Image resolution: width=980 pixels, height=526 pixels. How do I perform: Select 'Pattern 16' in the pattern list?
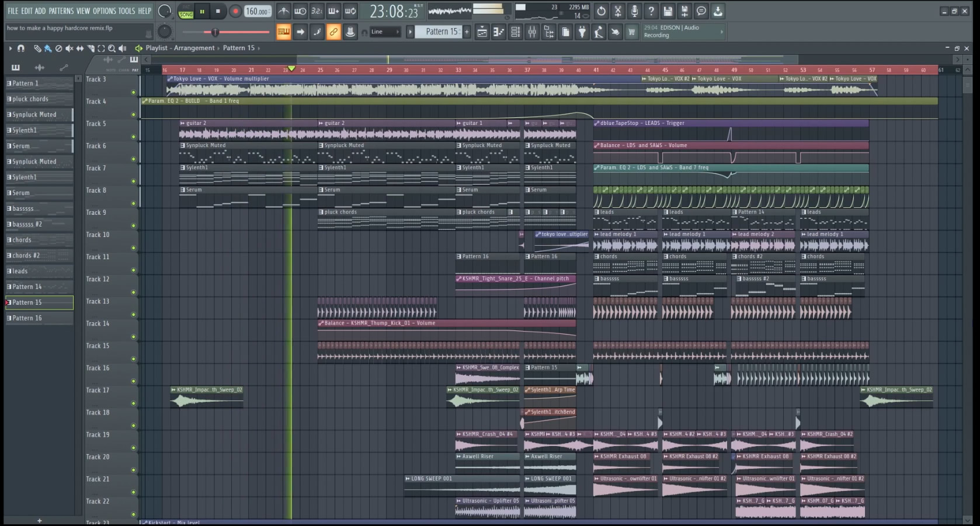pyautogui.click(x=40, y=318)
